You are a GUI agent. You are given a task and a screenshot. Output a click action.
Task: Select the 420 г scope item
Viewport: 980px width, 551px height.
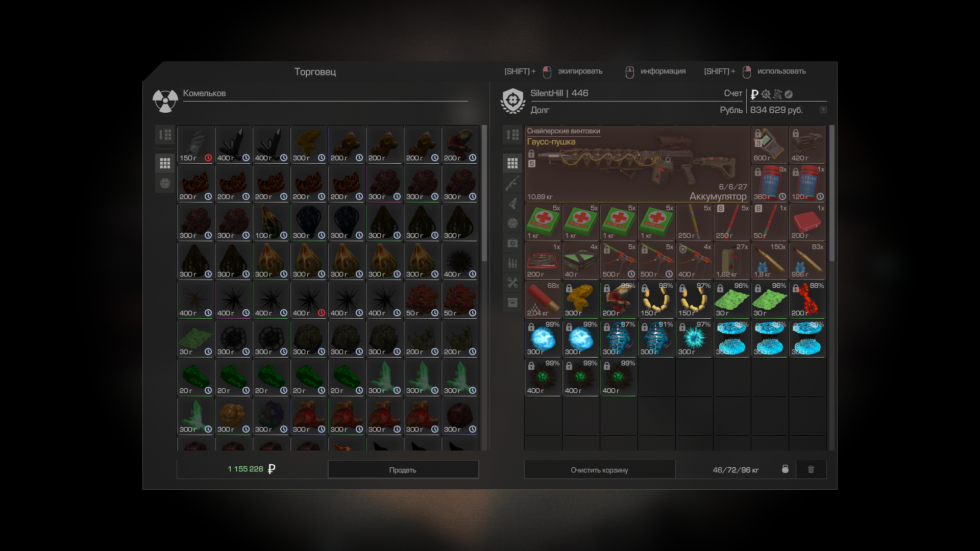tap(807, 145)
